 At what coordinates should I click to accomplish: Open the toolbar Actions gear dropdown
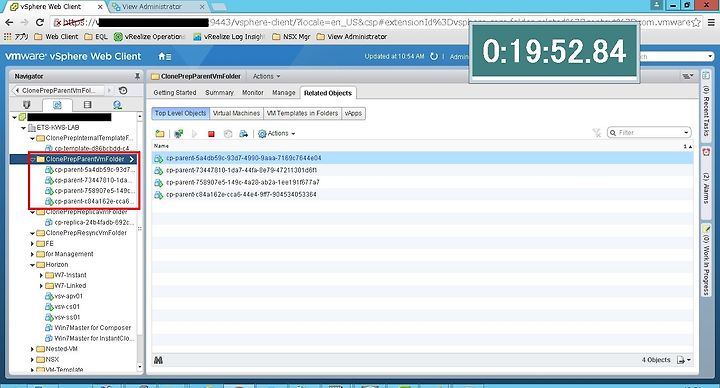276,134
